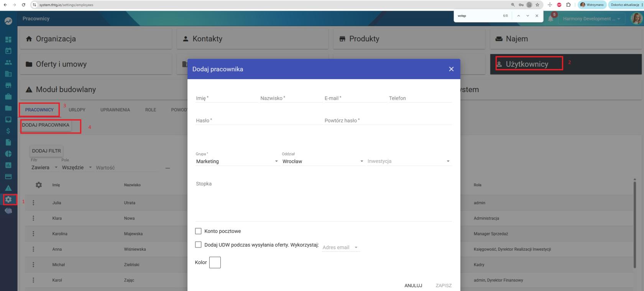The width and height of the screenshot is (644, 291).
Task: Open the people/contacts icon in the sidebar
Action: point(8,62)
